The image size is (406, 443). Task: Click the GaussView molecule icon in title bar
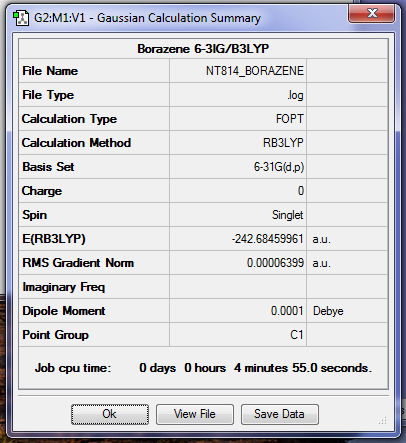pos(21,18)
